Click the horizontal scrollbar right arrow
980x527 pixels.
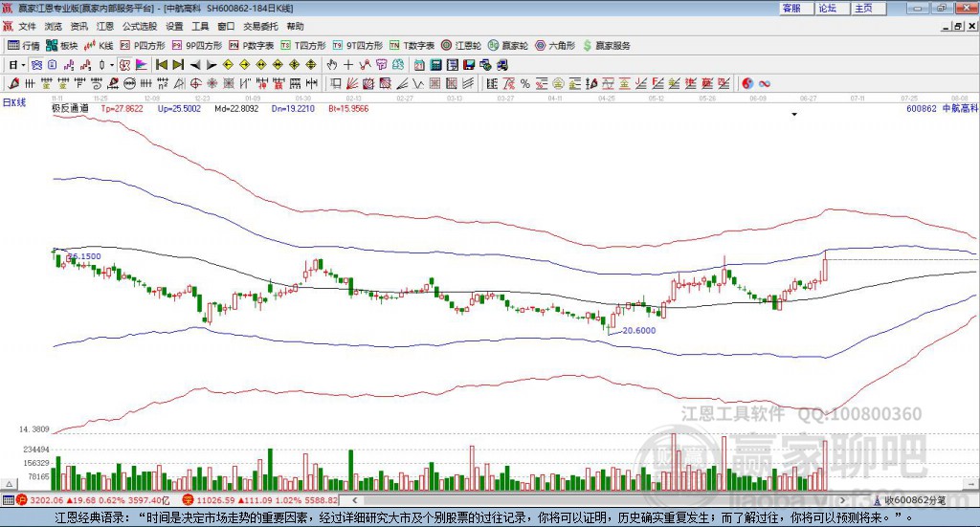(842, 500)
